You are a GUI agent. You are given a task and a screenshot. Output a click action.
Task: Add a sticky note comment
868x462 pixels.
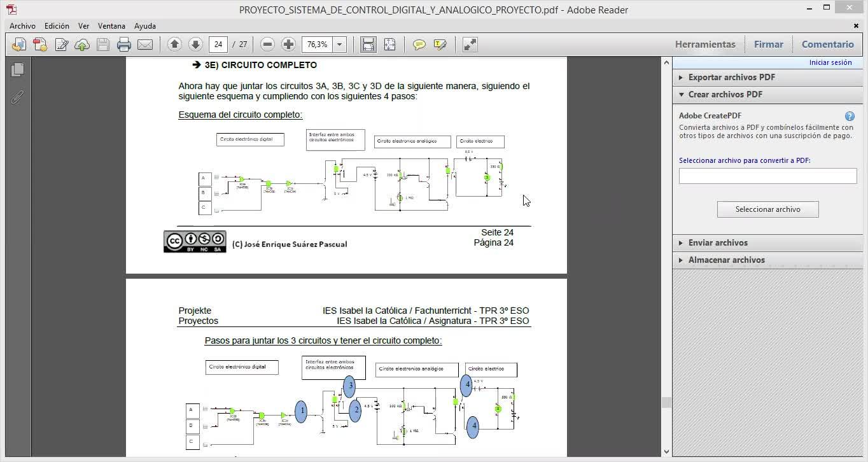(x=419, y=45)
